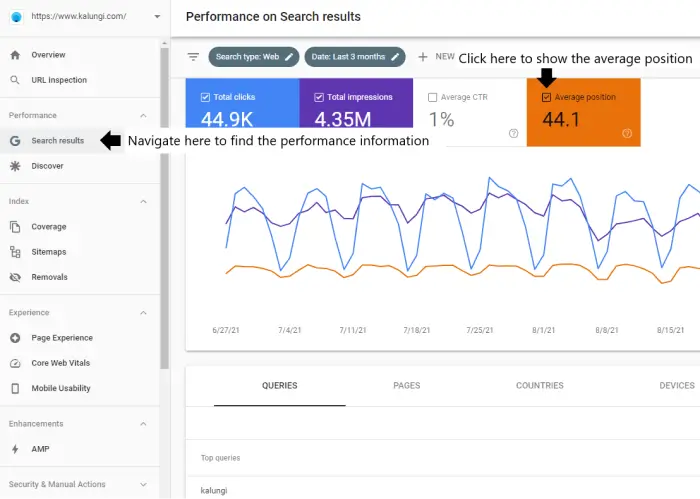Collapse the Performance section in sidebar
Screen dimensions: 700x499
point(143,116)
